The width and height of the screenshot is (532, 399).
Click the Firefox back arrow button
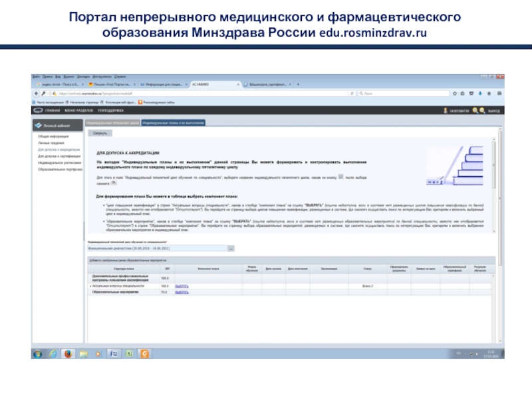coord(36,94)
